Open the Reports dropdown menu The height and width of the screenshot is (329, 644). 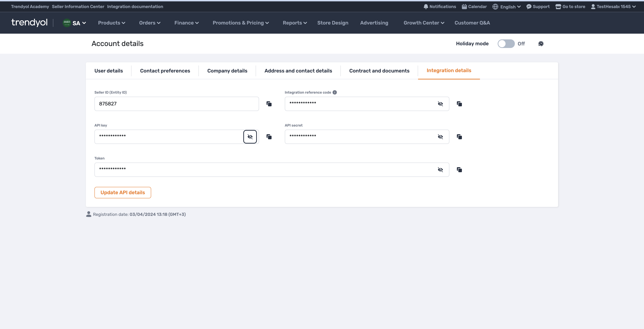[295, 23]
